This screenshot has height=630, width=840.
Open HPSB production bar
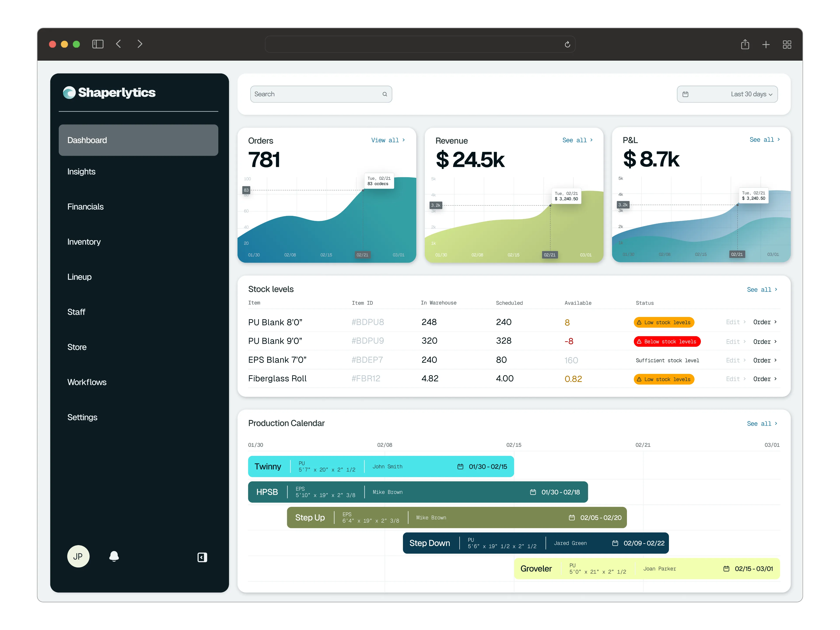coord(418,492)
